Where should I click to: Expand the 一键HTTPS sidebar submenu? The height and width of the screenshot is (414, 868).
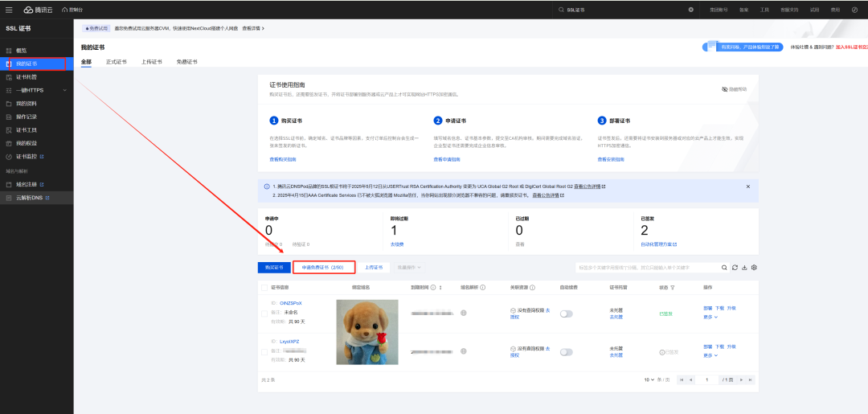pyautogui.click(x=65, y=90)
